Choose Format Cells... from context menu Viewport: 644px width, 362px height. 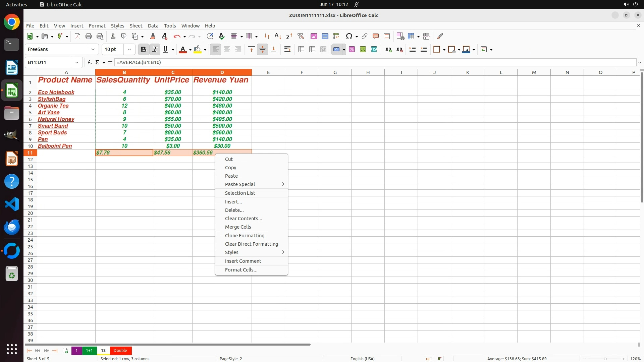point(241,270)
